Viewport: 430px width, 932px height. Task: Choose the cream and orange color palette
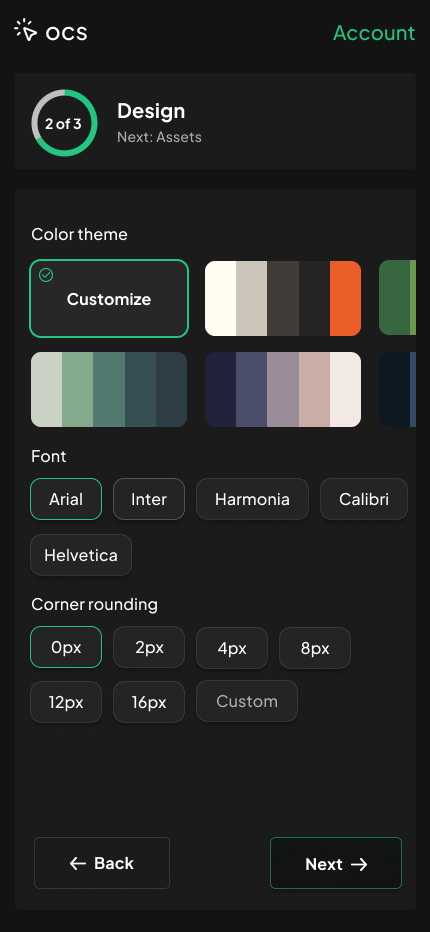pos(283,298)
